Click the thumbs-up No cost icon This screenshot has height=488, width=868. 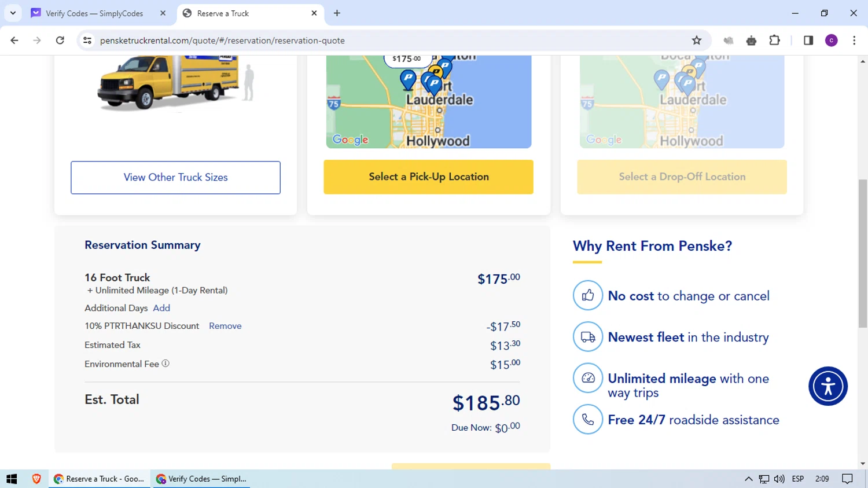(588, 295)
